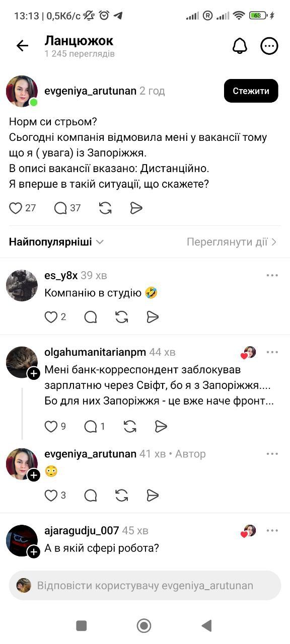Like the main post with 27 likes

pyautogui.click(x=16, y=208)
